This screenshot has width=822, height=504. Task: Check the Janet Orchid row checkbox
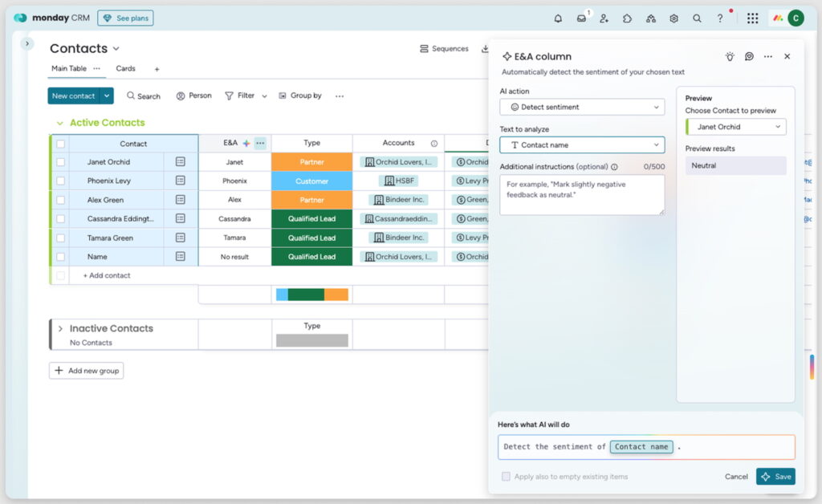point(61,162)
